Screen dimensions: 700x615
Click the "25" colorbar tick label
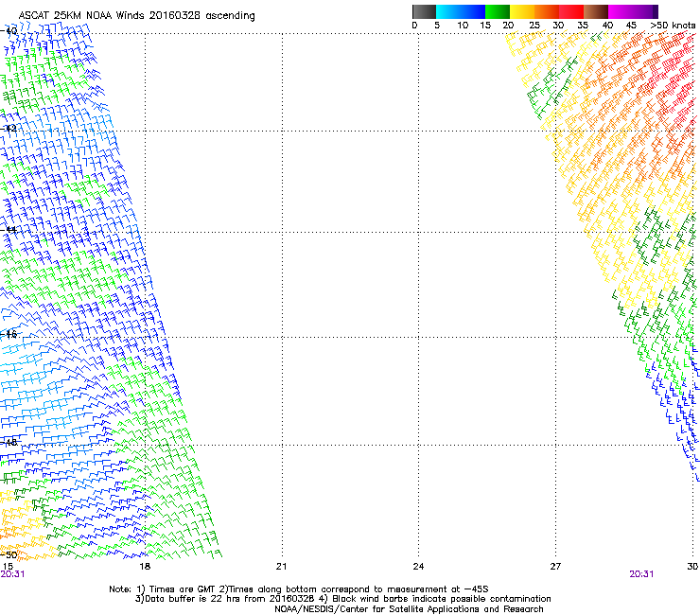(534, 26)
